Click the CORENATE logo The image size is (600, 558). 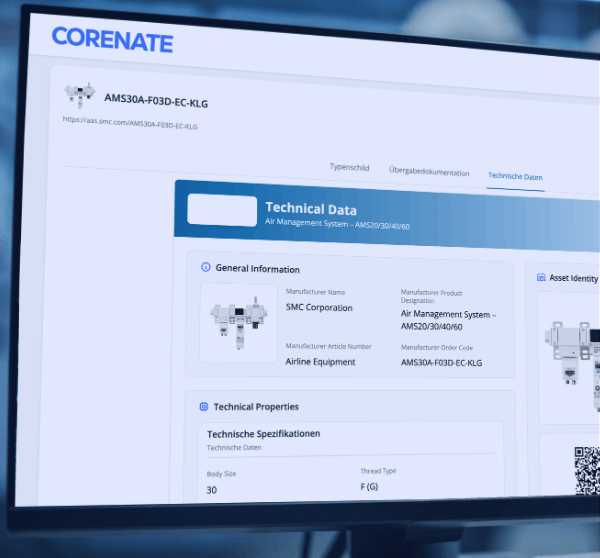(112, 40)
